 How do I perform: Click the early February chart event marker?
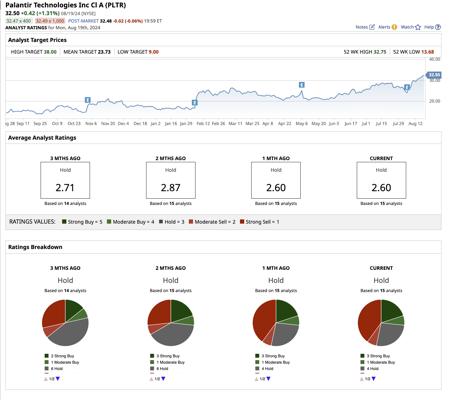pyautogui.click(x=195, y=103)
